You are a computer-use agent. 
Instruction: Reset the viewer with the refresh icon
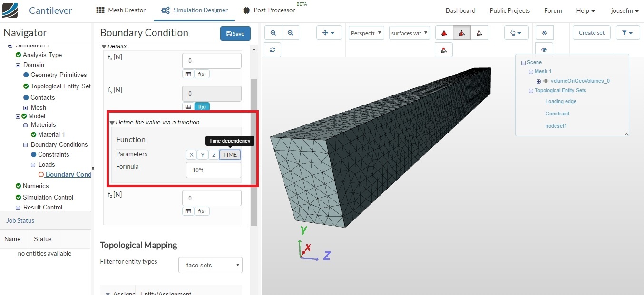[x=273, y=49]
